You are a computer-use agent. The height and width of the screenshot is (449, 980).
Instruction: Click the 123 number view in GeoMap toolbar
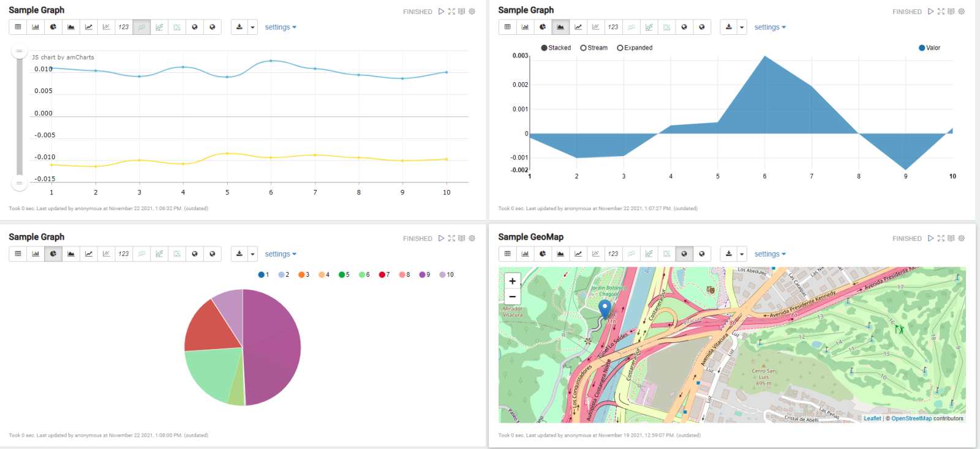click(613, 254)
